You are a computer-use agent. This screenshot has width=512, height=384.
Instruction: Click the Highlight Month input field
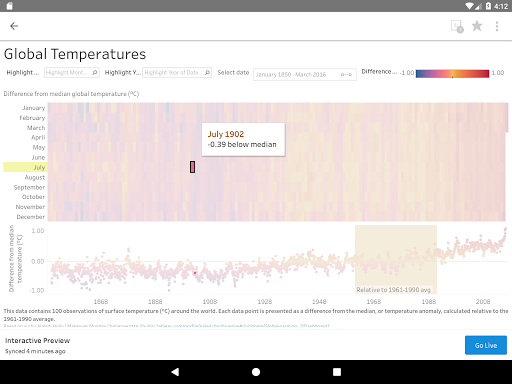72,72
